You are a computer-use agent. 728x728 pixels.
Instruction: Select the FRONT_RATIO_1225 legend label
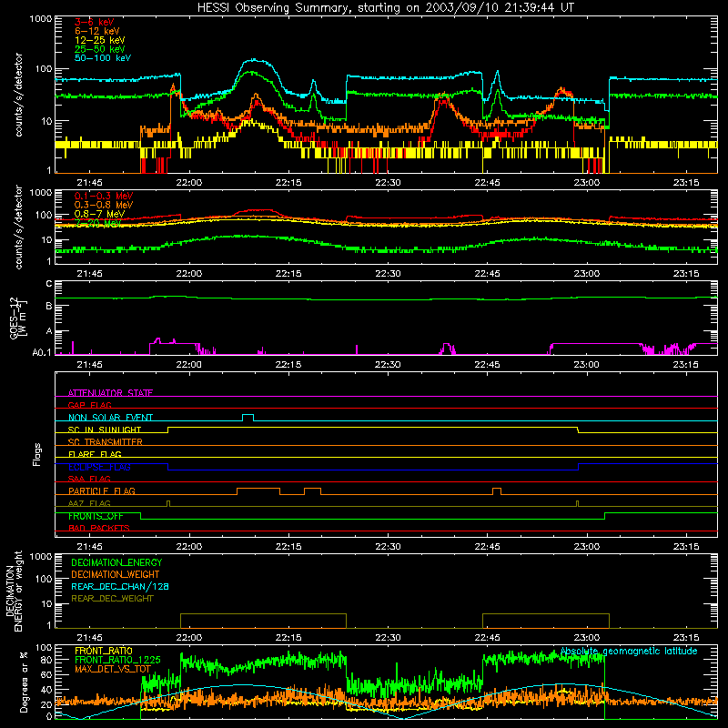click(117, 660)
